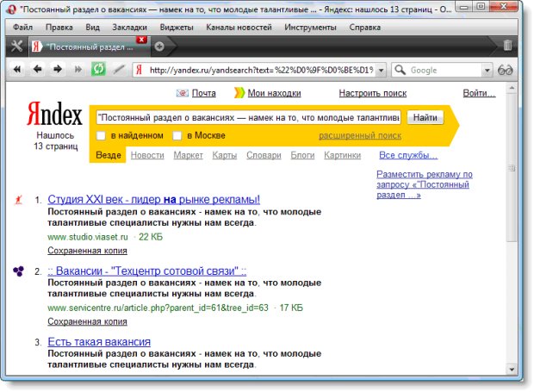Switch to Маркет search tab
The height and width of the screenshot is (392, 534).
tap(189, 155)
